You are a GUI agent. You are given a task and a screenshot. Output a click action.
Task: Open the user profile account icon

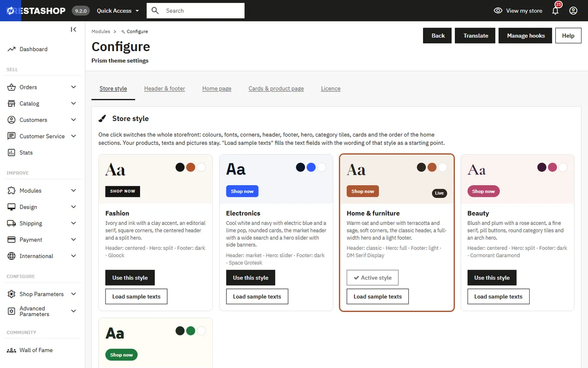pyautogui.click(x=573, y=11)
